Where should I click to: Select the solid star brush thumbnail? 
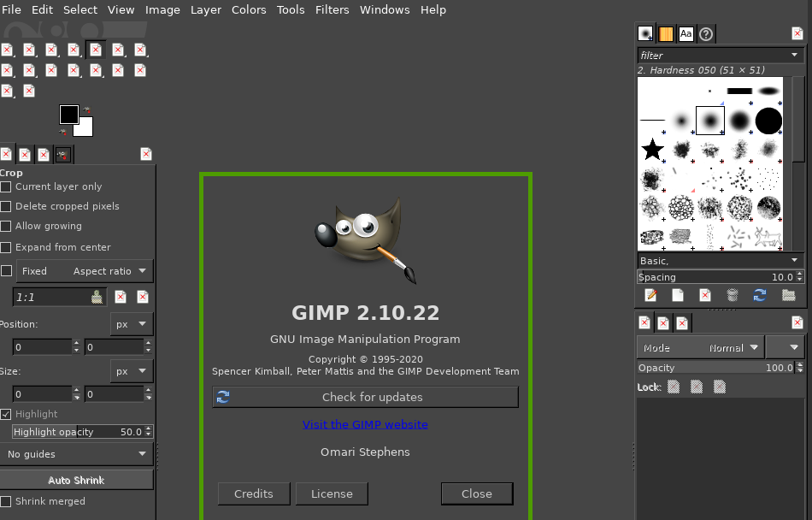click(653, 150)
